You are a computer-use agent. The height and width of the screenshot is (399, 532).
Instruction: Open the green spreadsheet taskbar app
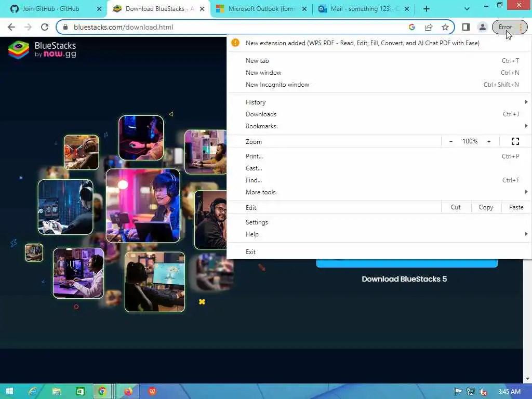80,391
